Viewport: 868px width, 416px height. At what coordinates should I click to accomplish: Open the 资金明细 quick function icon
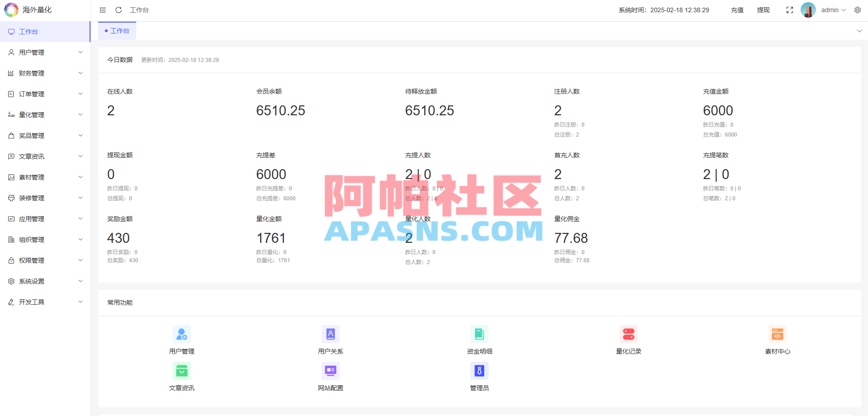[479, 334]
